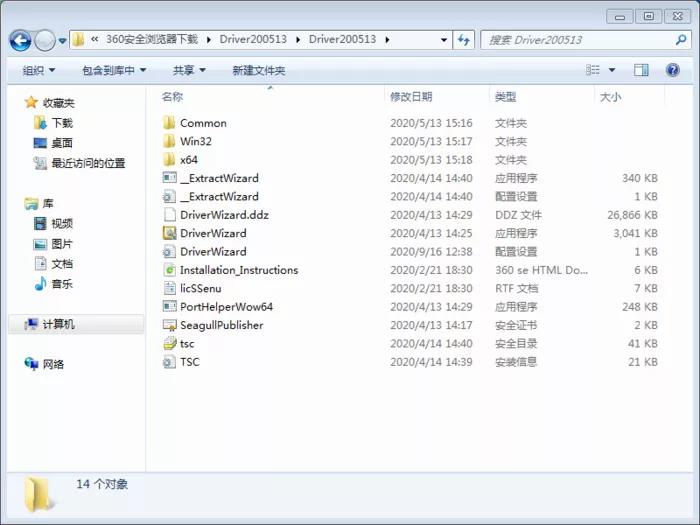Image resolution: width=700 pixels, height=525 pixels.
Task: Select 库 in navigation pane
Action: (x=39, y=204)
